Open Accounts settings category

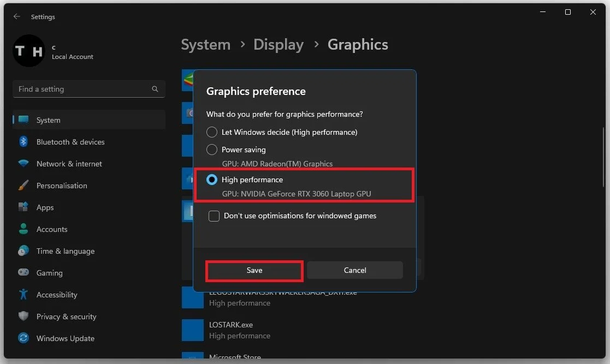(89, 229)
